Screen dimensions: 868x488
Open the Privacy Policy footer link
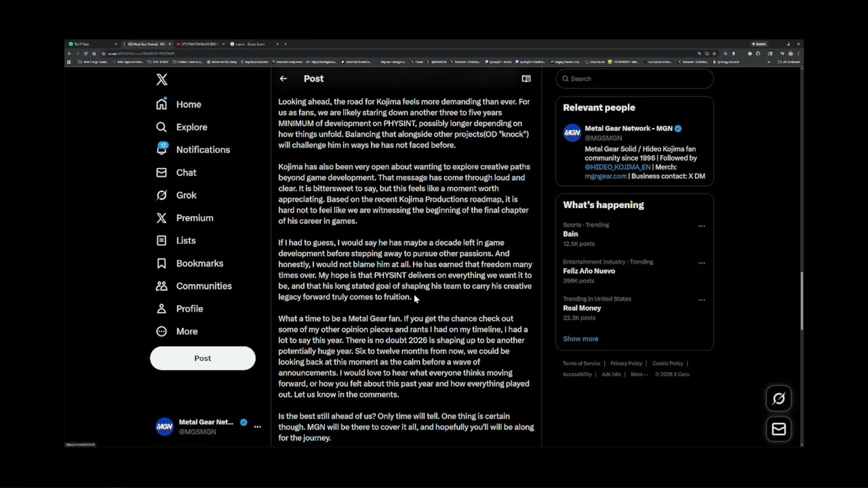point(626,364)
